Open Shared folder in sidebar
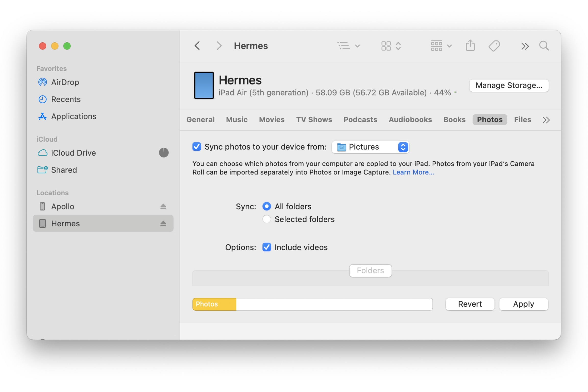 point(103,170)
